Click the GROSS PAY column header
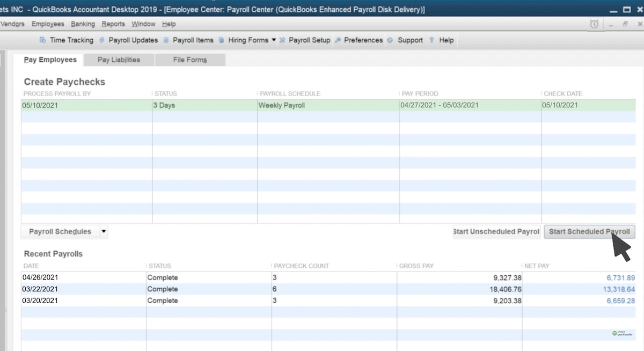The height and width of the screenshot is (351, 644). (416, 266)
